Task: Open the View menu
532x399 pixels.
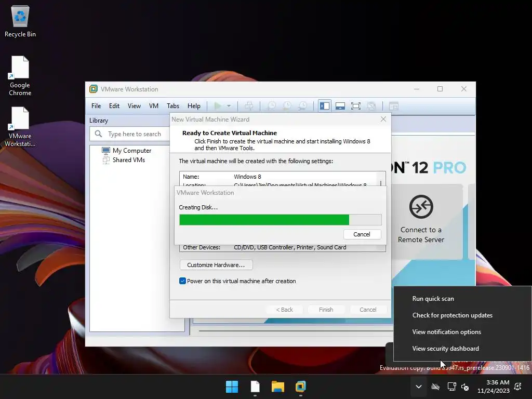Action: click(134, 106)
